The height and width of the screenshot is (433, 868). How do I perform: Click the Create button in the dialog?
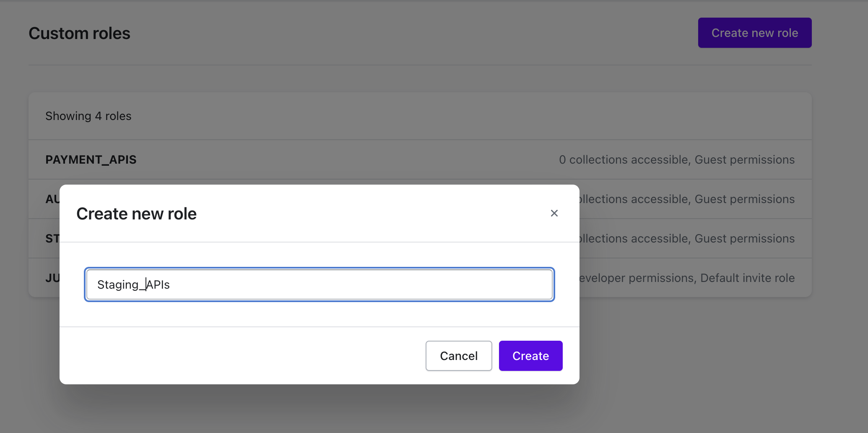pos(530,356)
